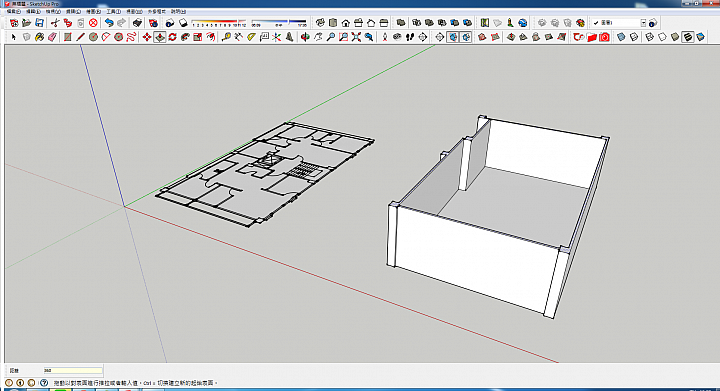The height and width of the screenshot is (391, 720).
Task: Select the Walk footprints tool
Action: point(410,37)
